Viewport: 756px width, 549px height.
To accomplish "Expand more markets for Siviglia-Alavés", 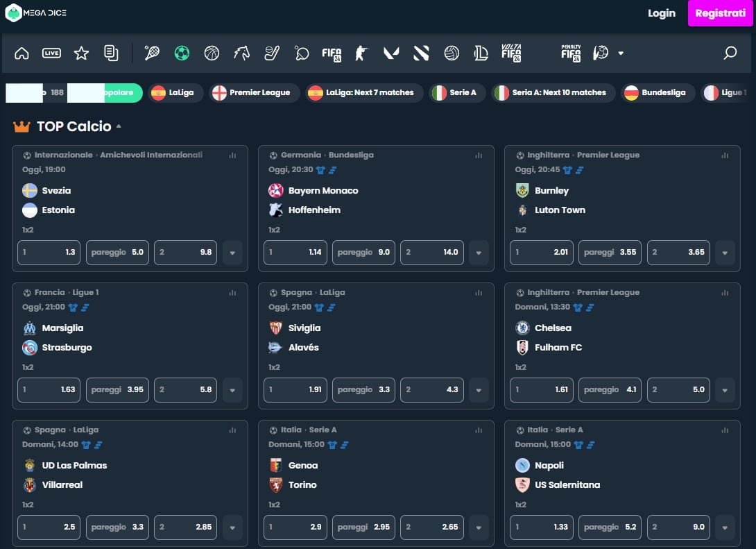I will (479, 390).
